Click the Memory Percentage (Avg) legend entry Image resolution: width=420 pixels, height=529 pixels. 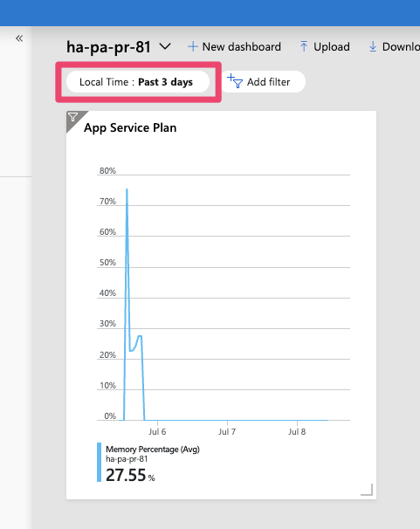[x=153, y=449]
